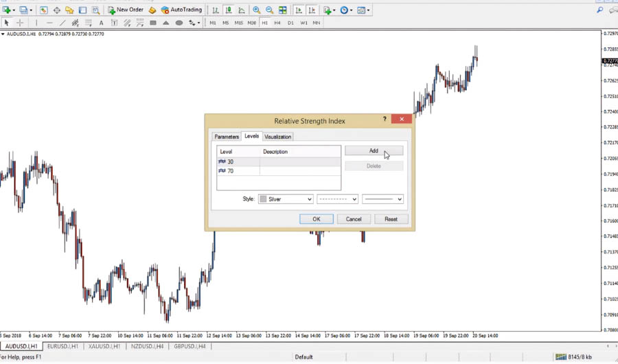Toggle the H1 timeframe button
This screenshot has height=364, width=618.
click(265, 23)
